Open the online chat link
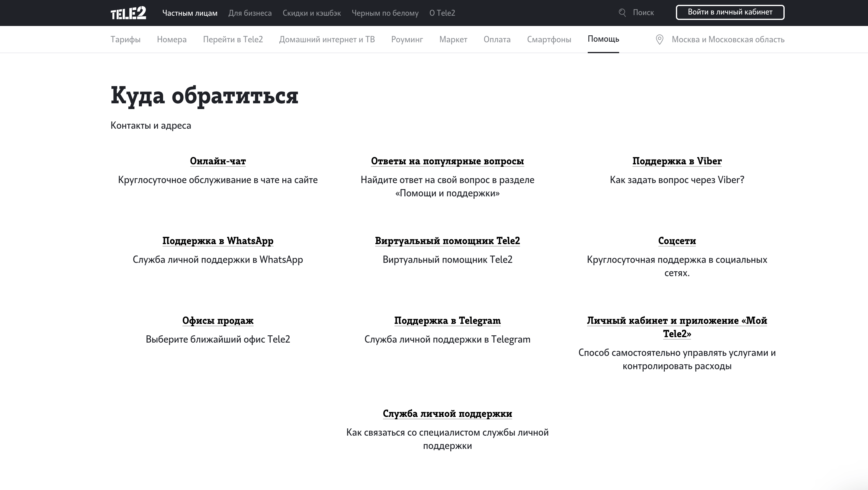Viewport: 868px width, 490px height. 218,161
